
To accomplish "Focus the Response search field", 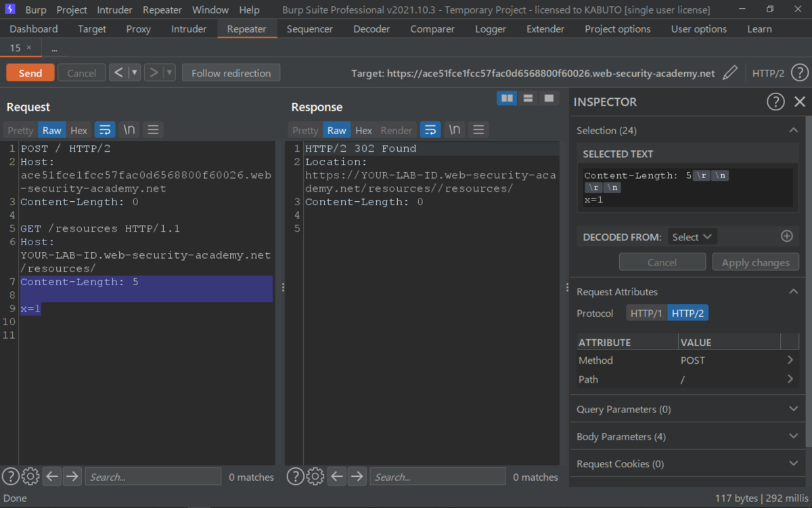I will click(438, 477).
